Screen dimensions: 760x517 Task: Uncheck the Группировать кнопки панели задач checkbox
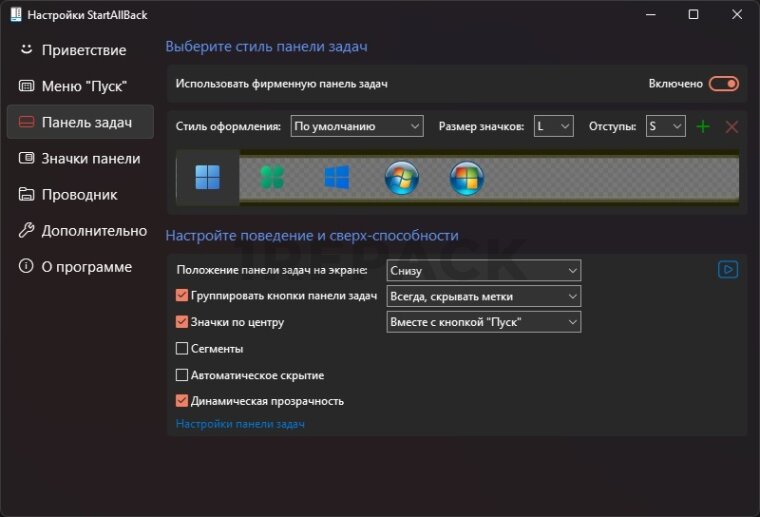[182, 296]
